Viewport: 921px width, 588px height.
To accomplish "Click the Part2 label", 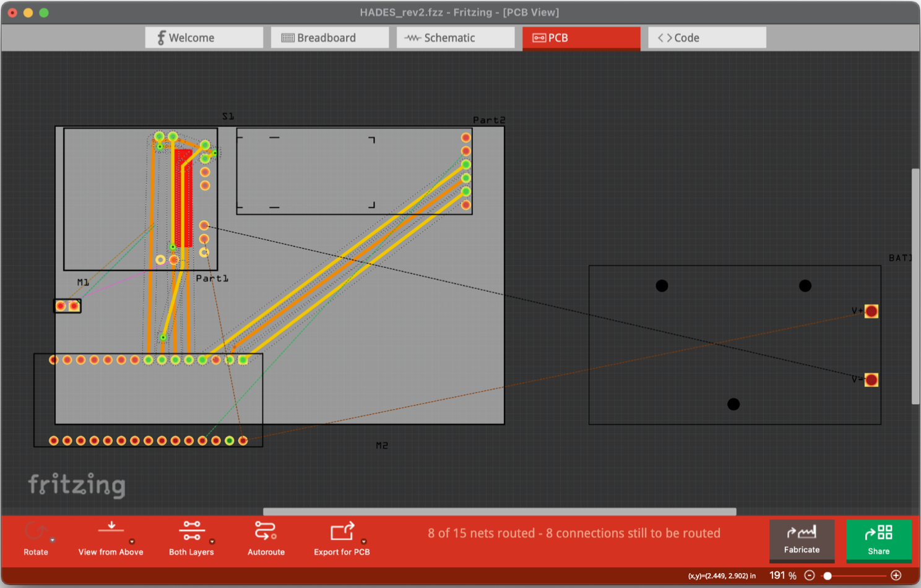I will (x=489, y=120).
